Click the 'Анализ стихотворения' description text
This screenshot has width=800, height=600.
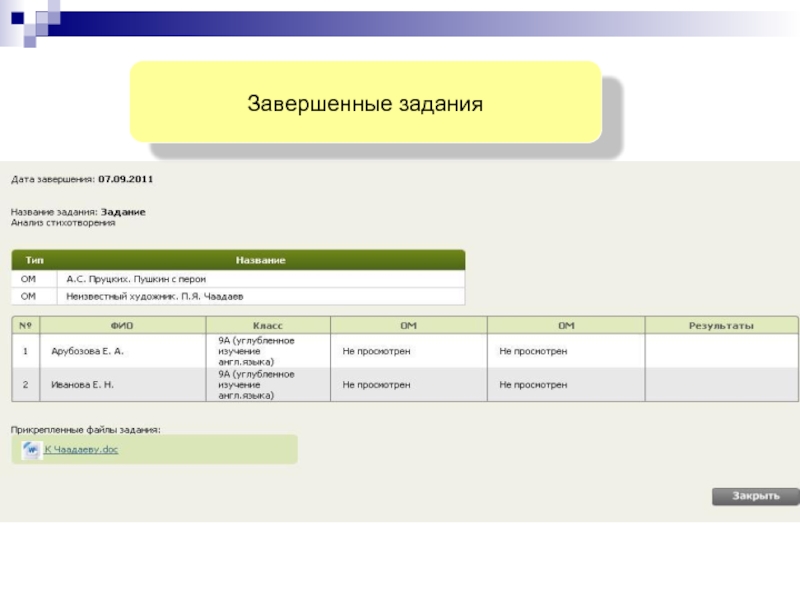[x=63, y=223]
